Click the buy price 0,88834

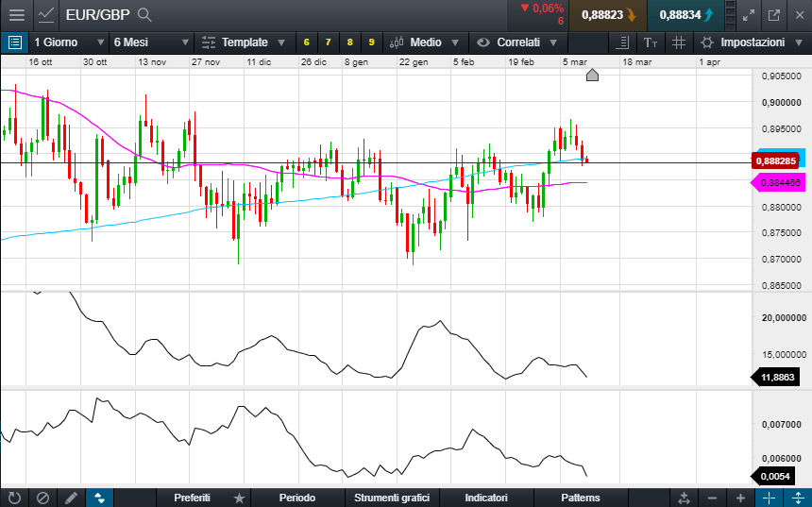[685, 15]
